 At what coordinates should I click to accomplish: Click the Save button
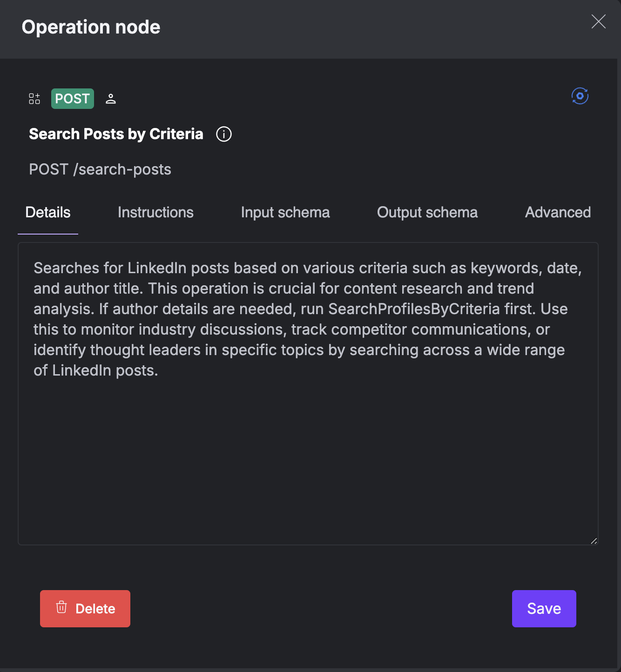543,608
